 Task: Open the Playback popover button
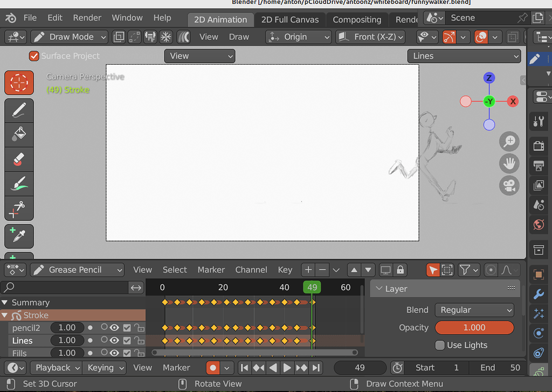click(56, 368)
